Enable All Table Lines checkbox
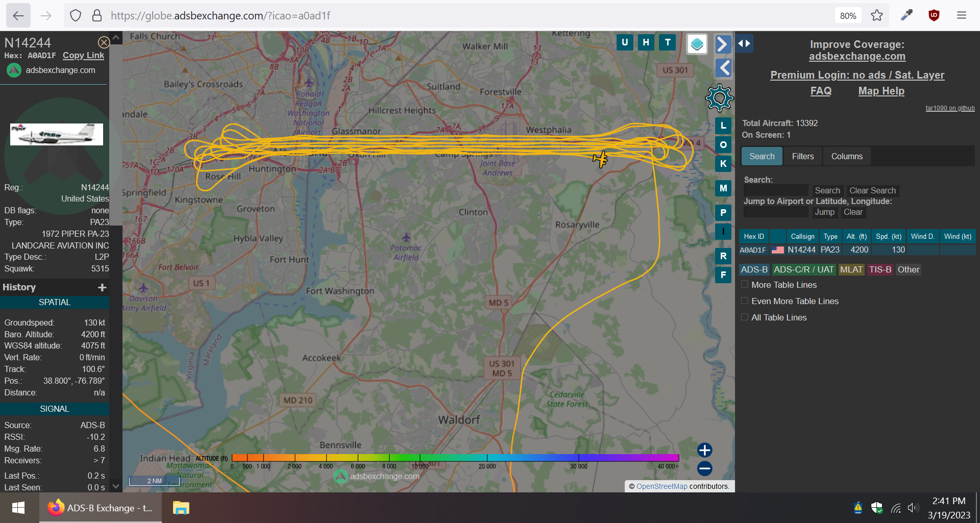 745,317
